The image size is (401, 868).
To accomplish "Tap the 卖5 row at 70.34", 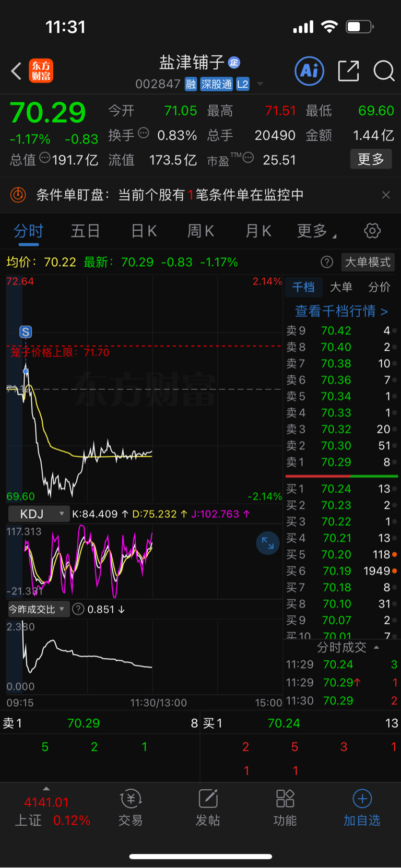I will pos(341,397).
